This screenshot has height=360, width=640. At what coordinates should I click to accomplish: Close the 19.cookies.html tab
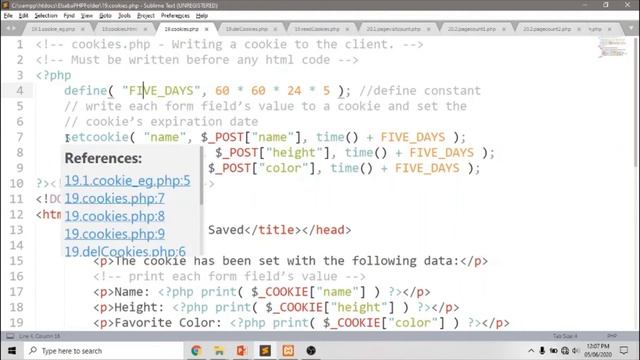145,29
